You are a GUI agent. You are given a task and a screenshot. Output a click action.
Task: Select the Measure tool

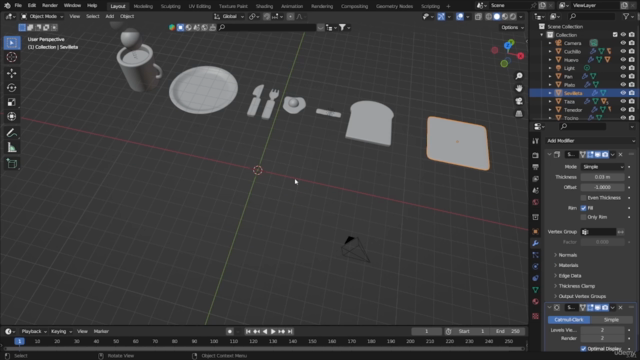point(11,148)
